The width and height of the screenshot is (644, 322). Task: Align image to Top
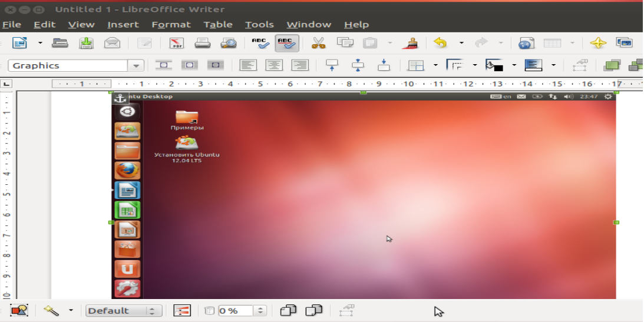coord(332,65)
